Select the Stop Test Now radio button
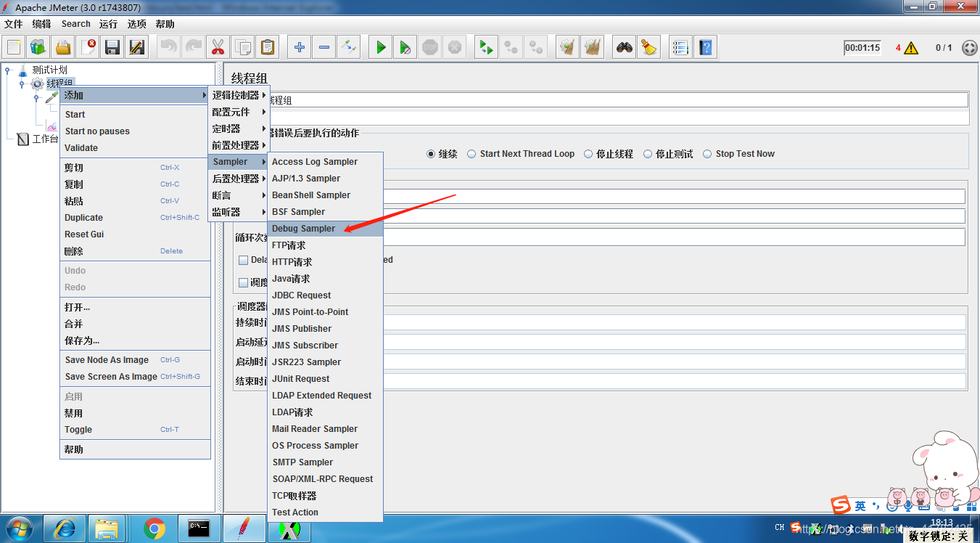 click(707, 154)
